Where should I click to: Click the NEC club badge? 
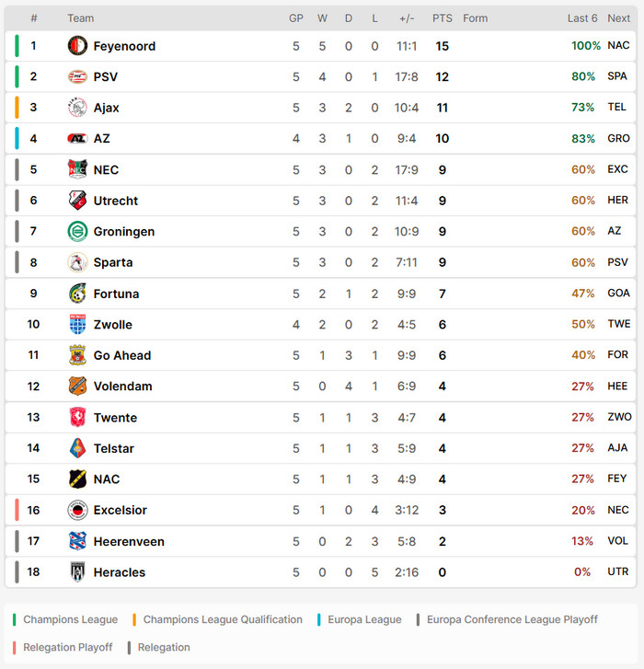coord(77,169)
